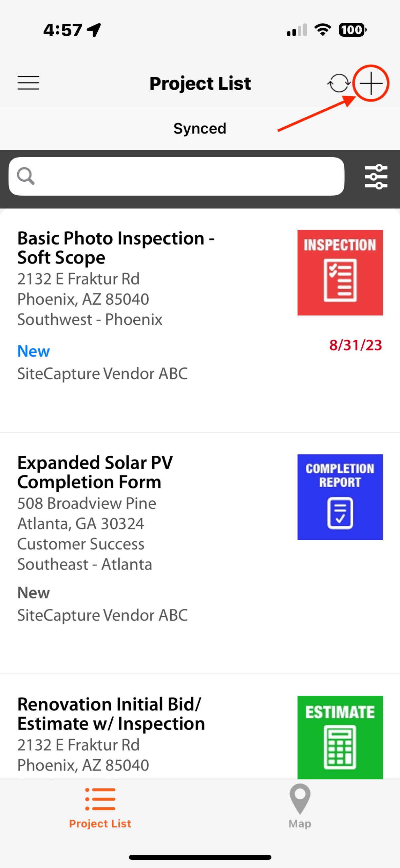The height and width of the screenshot is (868, 400).
Task: Tap the Project List list icon
Action: [100, 799]
